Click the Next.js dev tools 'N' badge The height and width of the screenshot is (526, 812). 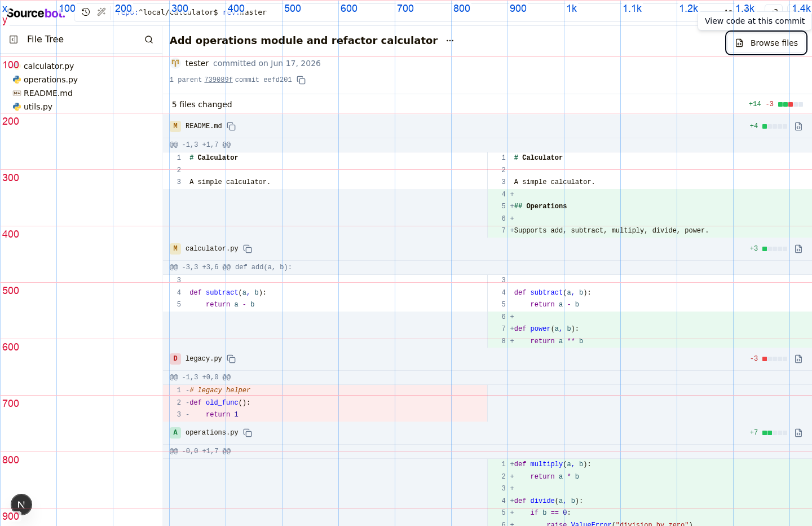21,505
